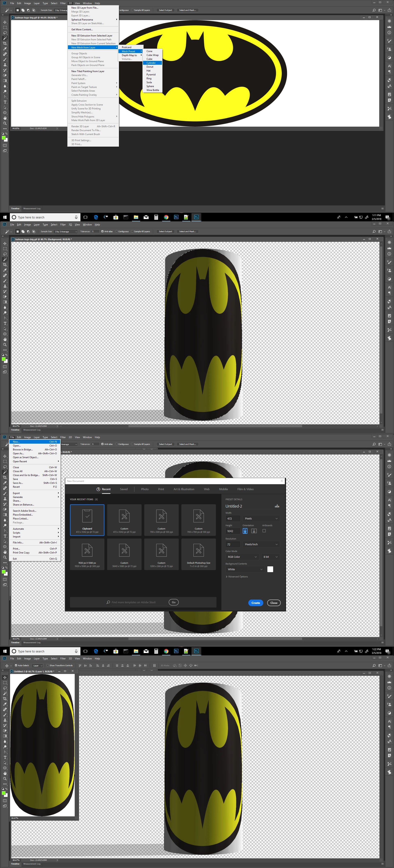Select landscape orientation icon
Image resolution: width=394 pixels, height=868 pixels.
254,531
